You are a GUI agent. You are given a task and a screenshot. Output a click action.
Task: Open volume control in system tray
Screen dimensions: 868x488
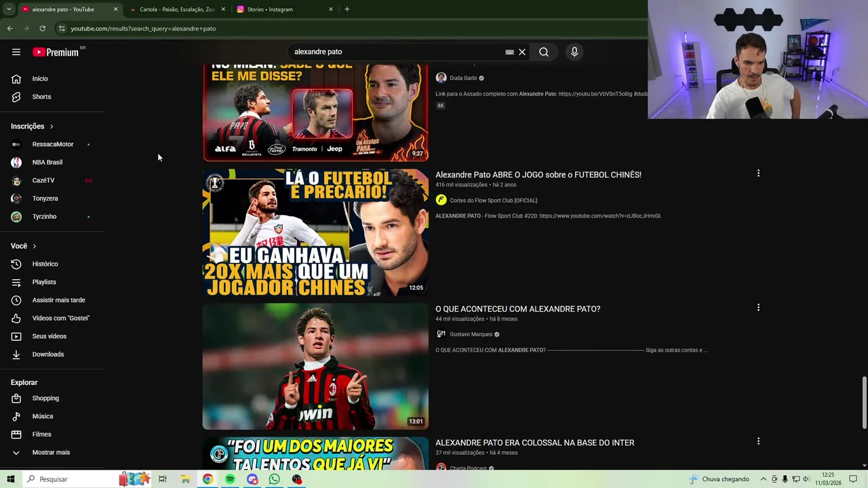coord(806,479)
